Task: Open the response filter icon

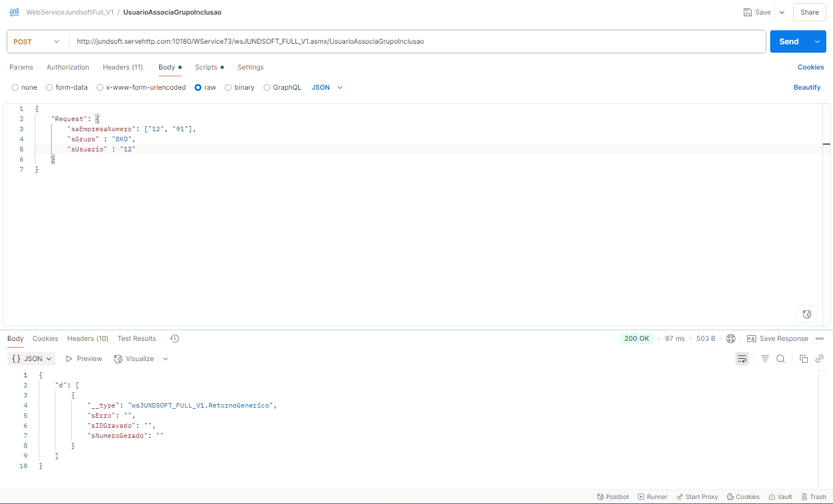Action: coord(765,359)
